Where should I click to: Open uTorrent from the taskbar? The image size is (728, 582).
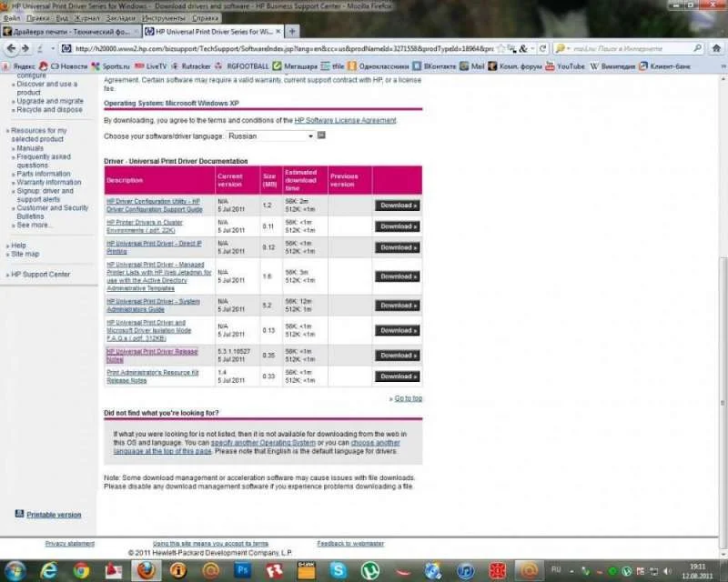point(370,570)
